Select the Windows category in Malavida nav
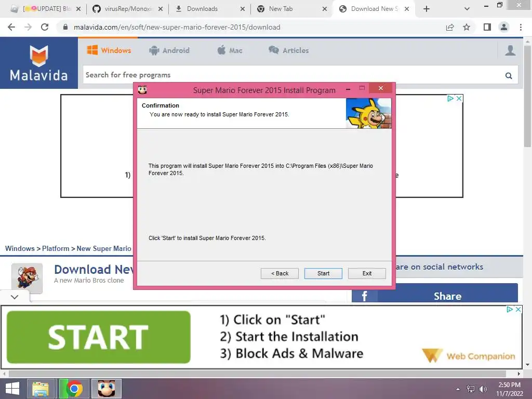 (x=109, y=50)
